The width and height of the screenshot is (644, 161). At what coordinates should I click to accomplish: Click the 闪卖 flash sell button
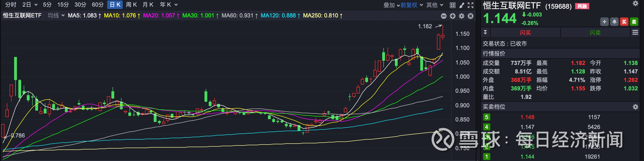coord(595,32)
